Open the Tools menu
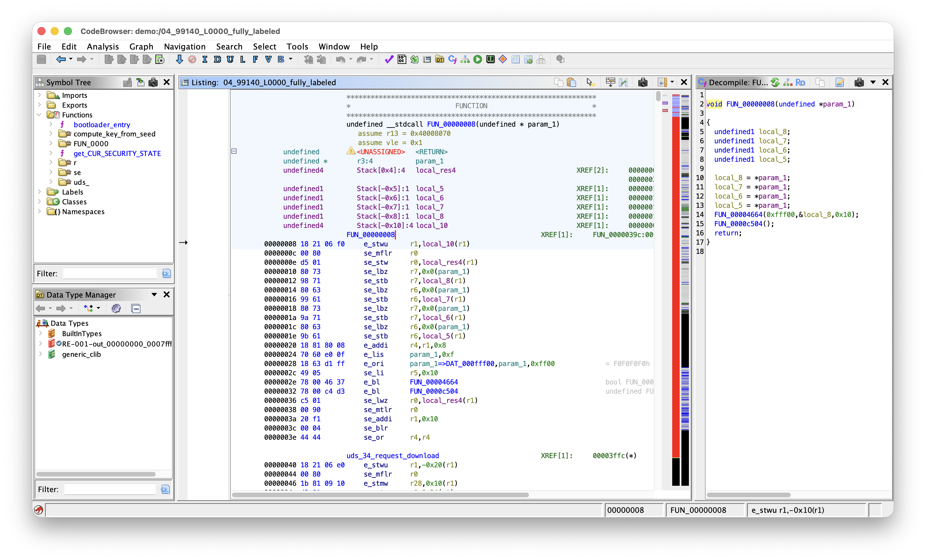Screen dimensions: 926x560 (297, 46)
